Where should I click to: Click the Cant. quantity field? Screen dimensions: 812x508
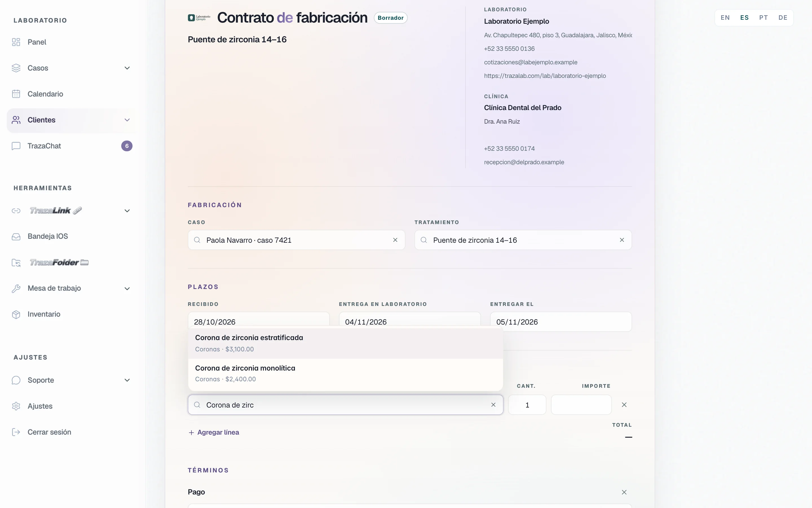pyautogui.click(x=527, y=405)
